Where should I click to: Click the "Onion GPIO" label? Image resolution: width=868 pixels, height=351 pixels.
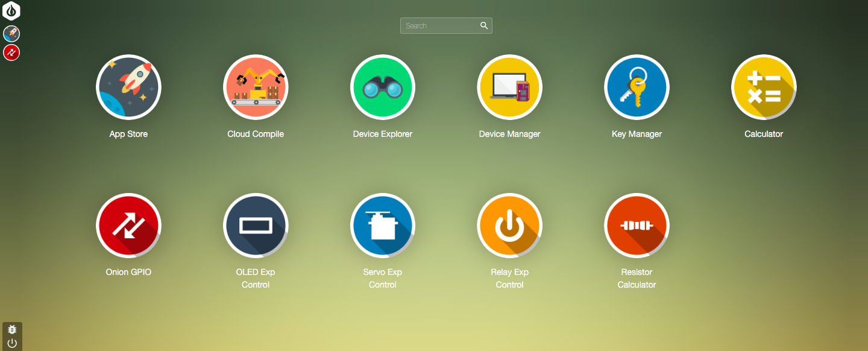128,272
